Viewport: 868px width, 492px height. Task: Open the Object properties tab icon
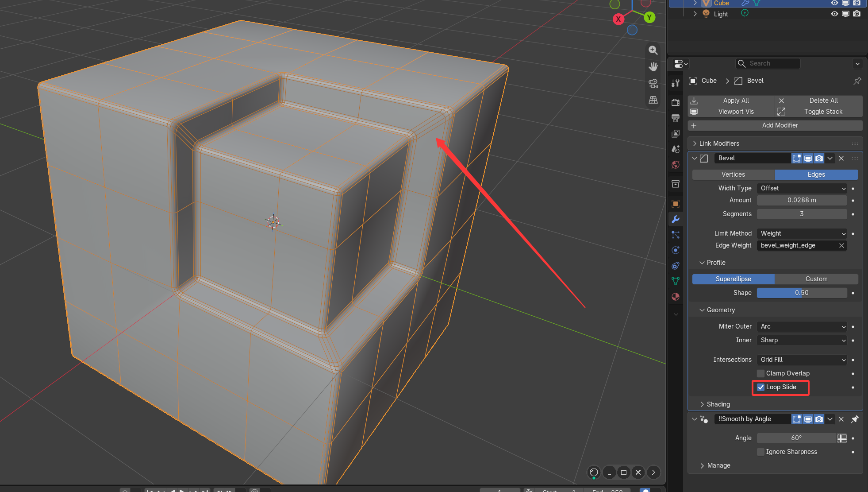676,204
